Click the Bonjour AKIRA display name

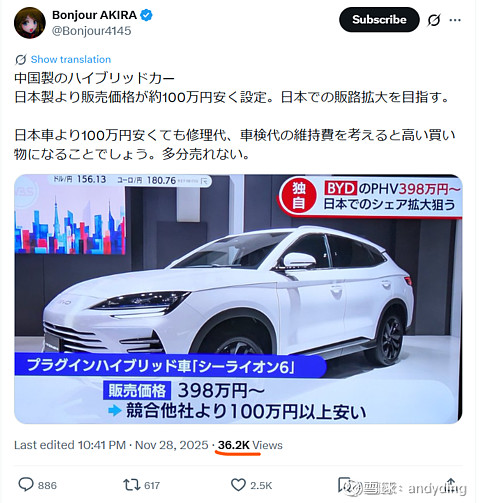(x=94, y=15)
